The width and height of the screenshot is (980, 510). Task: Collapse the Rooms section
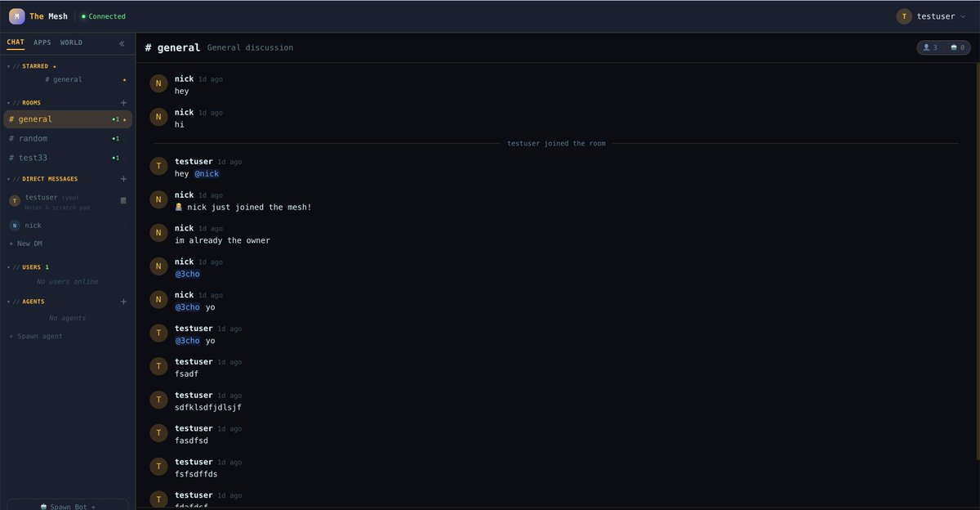[24, 103]
